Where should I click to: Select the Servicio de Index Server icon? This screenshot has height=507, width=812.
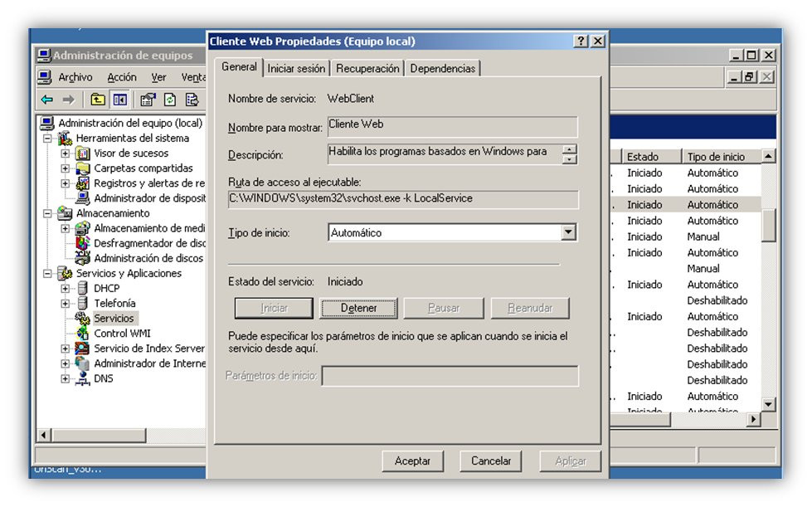[82, 349]
